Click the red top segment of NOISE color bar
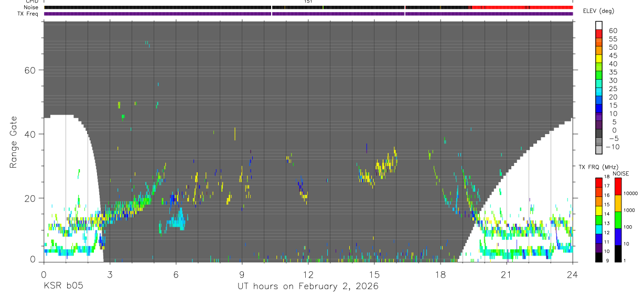644x297 pixels. coord(618,186)
